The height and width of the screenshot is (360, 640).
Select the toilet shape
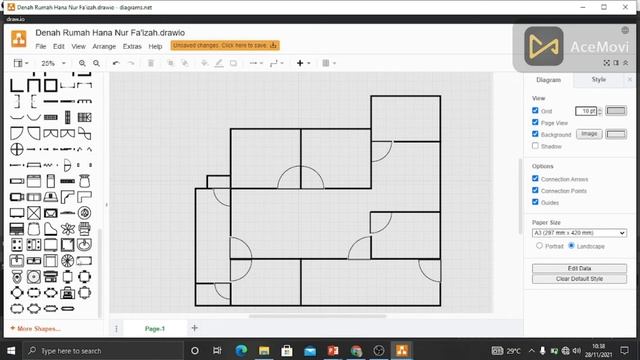tap(17, 277)
